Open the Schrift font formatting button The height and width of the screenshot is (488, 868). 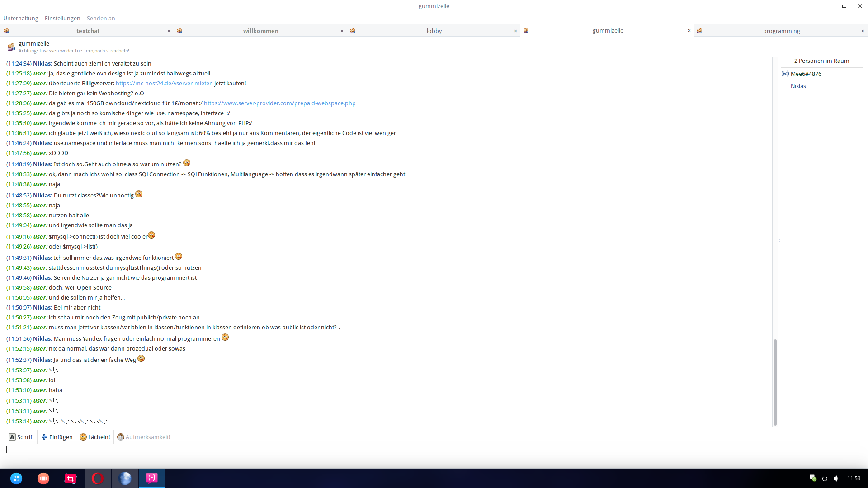(x=21, y=437)
